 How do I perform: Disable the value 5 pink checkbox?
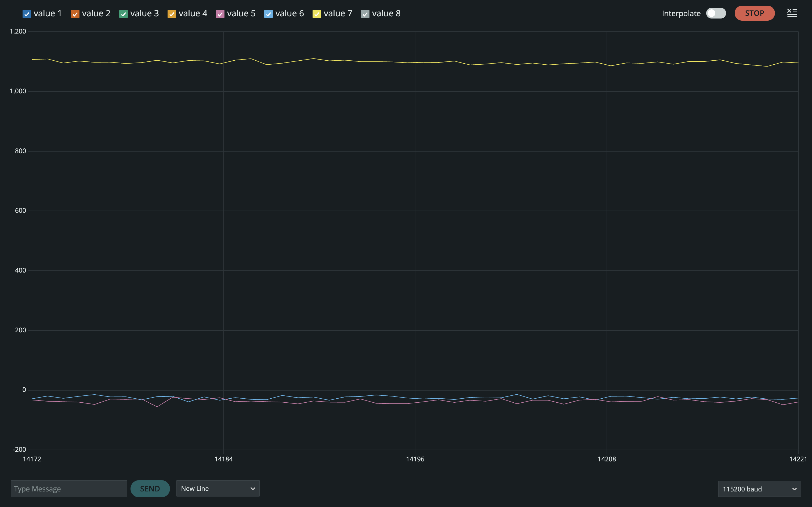click(x=220, y=14)
